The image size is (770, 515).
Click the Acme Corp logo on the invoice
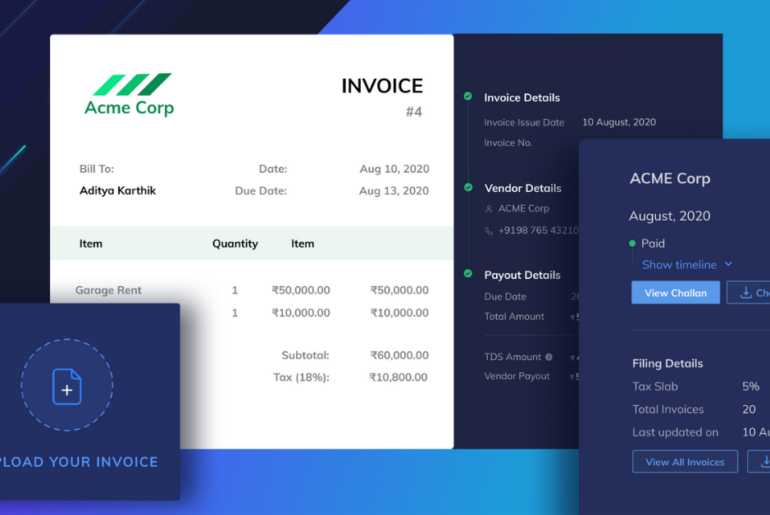(x=129, y=95)
